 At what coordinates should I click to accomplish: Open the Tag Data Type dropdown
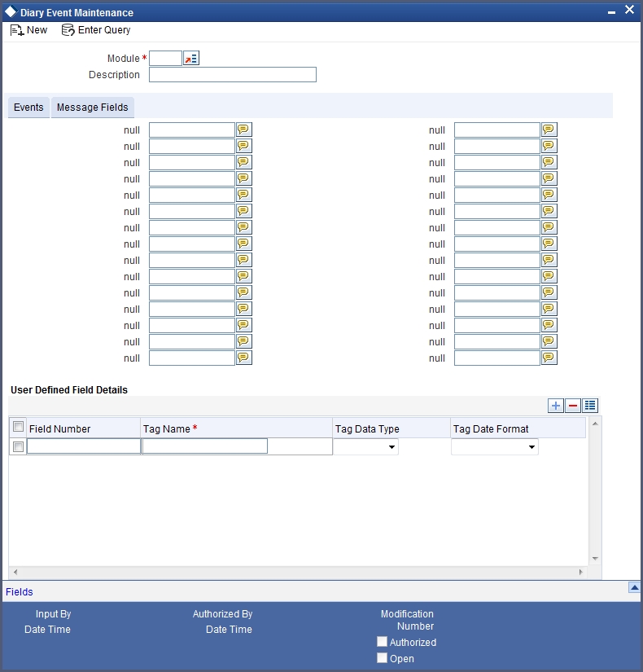tap(365, 447)
